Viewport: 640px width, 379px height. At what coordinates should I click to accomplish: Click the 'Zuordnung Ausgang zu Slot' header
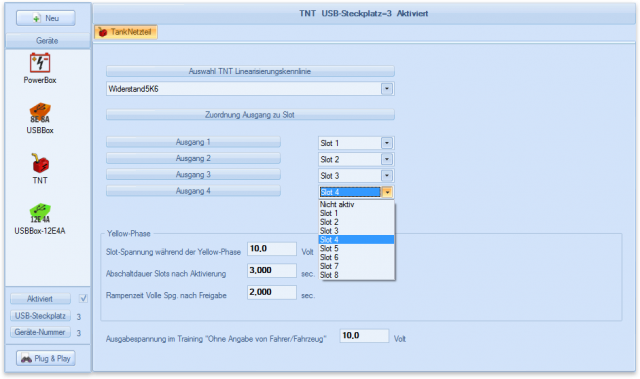coord(250,115)
